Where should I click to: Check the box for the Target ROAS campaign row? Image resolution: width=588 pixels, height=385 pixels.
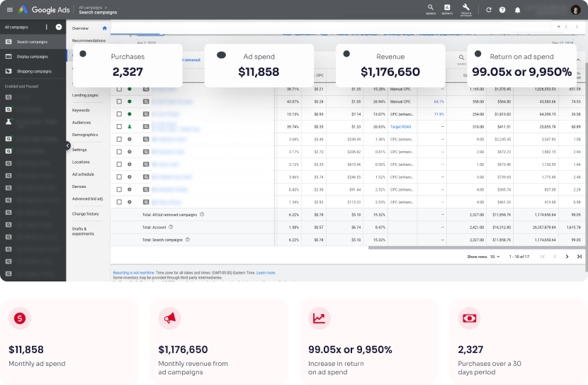[x=119, y=126]
